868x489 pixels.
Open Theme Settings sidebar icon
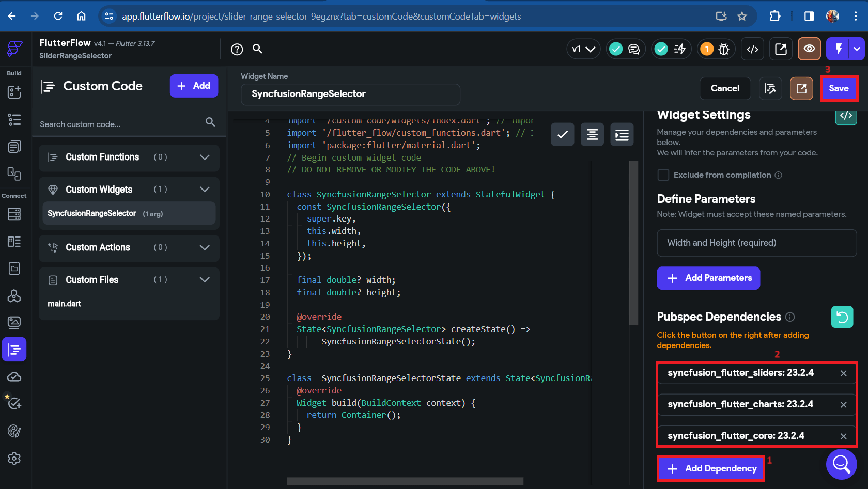tap(14, 431)
